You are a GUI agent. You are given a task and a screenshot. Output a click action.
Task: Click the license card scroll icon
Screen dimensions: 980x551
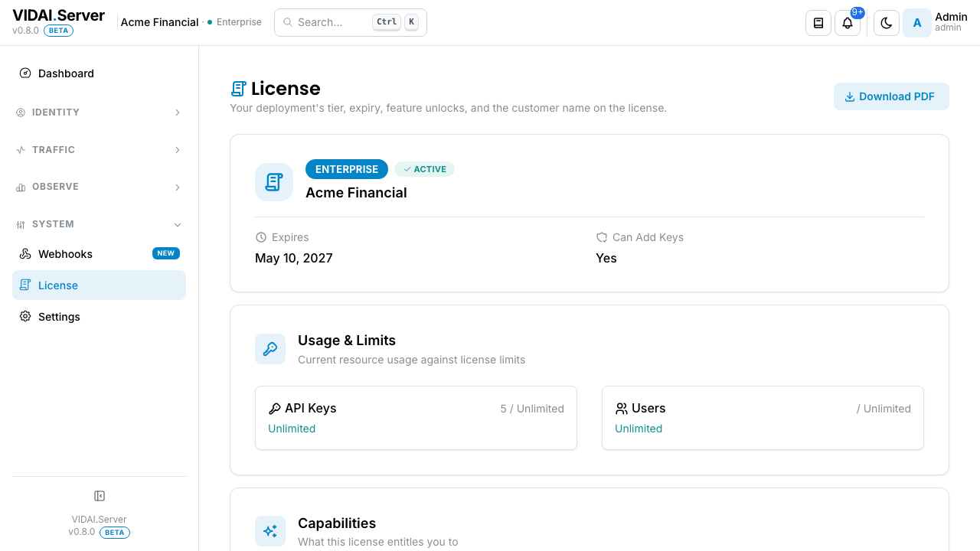[274, 182]
